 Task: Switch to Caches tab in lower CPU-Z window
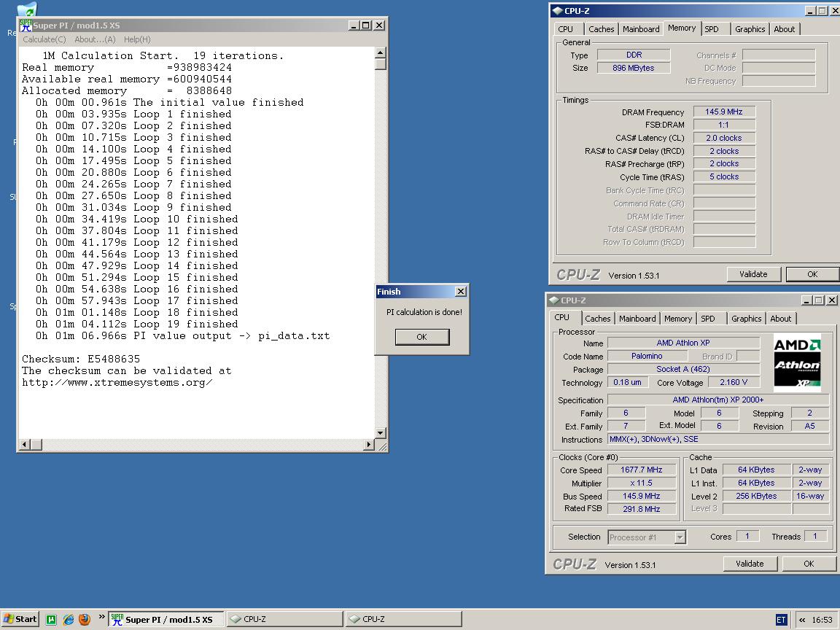click(598, 318)
